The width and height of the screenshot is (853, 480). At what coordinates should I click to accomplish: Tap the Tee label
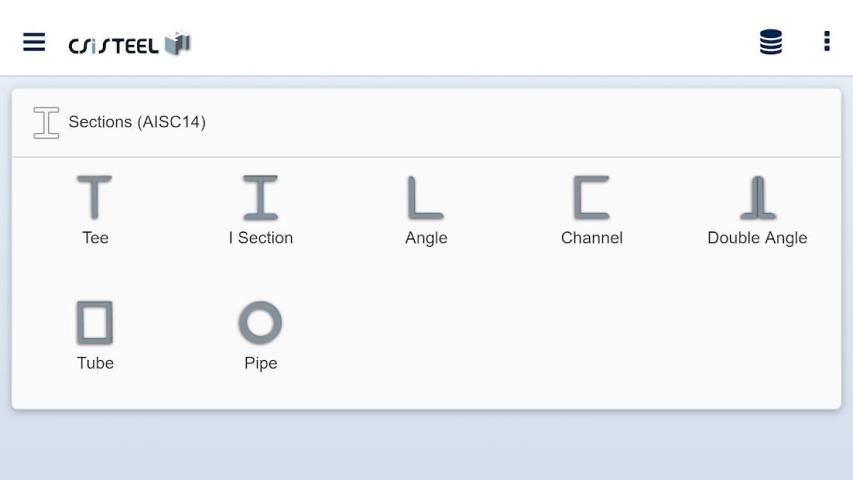[95, 238]
